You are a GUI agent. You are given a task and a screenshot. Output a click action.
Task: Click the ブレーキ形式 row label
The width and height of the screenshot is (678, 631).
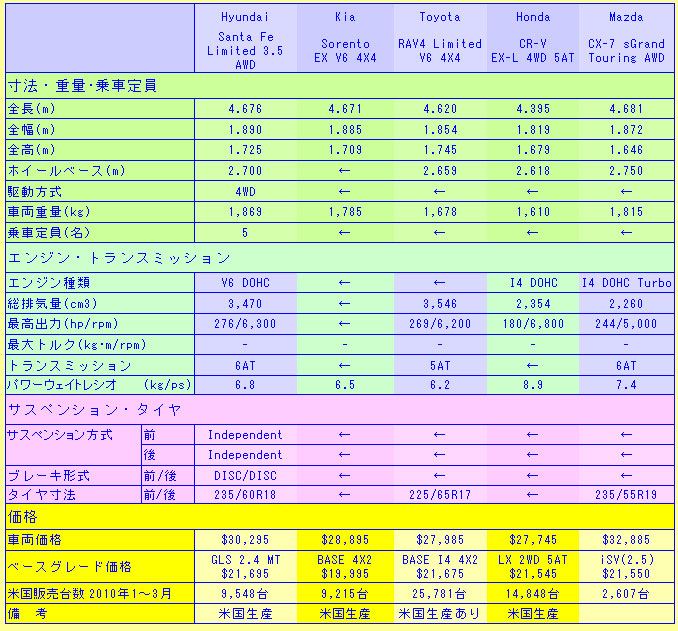48,475
